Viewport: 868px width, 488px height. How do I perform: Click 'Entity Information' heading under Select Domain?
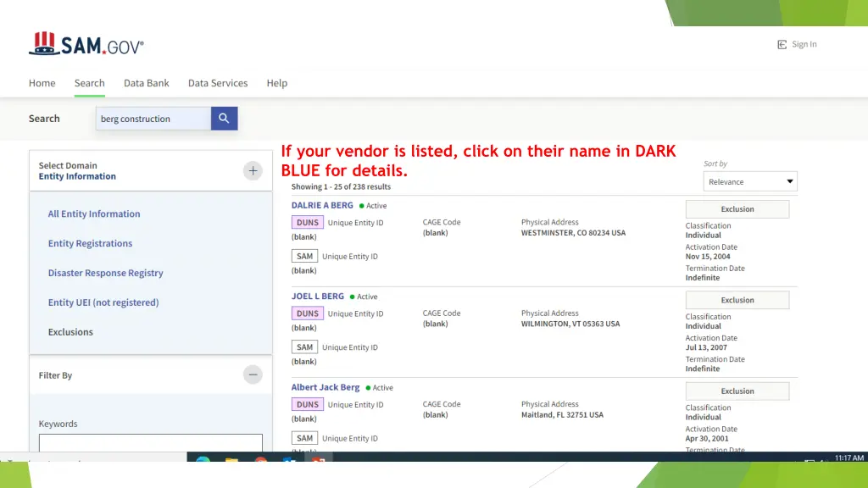pos(77,176)
